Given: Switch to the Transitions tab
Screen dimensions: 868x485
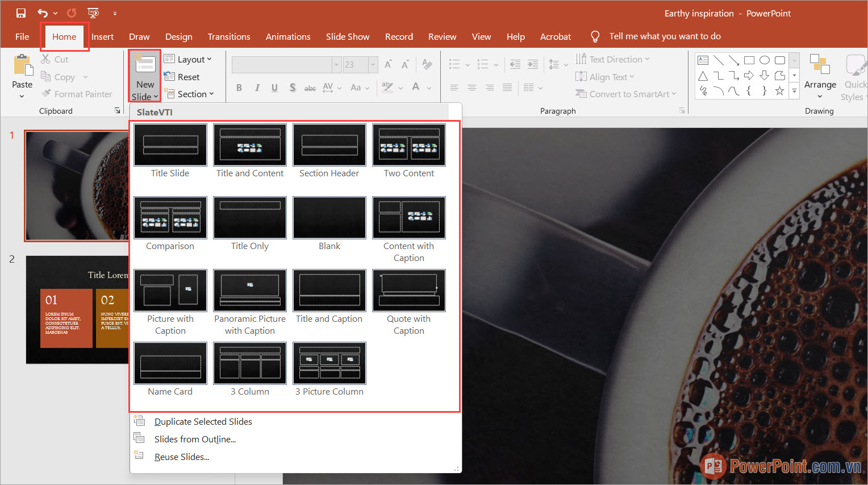Looking at the screenshot, I should coord(229,36).
